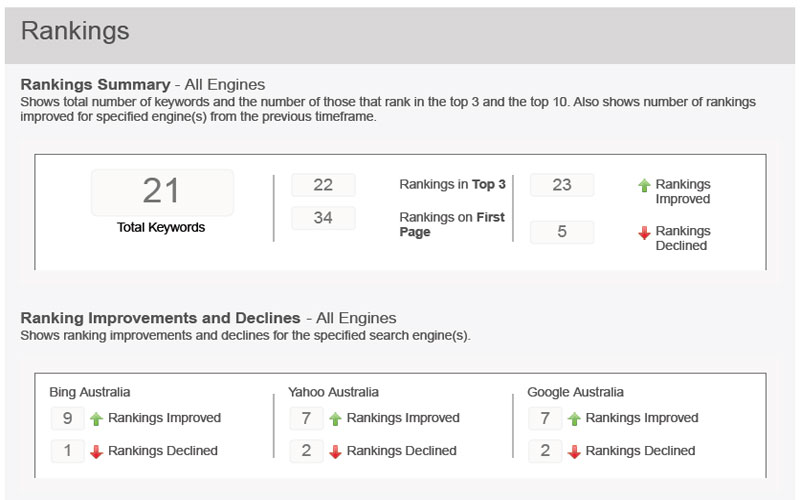Select Yahoo Australia's red down arrow

click(335, 452)
